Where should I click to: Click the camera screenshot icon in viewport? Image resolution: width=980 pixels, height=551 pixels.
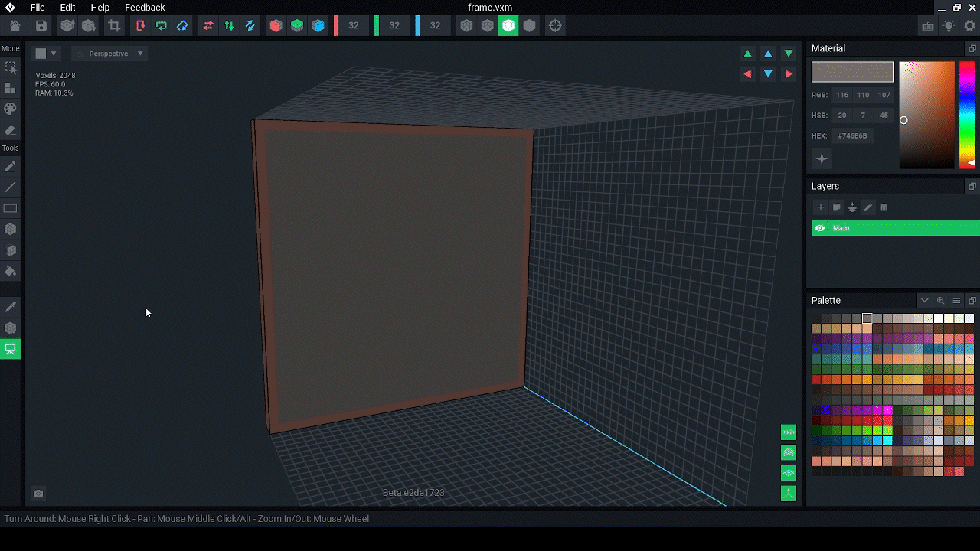tap(38, 494)
